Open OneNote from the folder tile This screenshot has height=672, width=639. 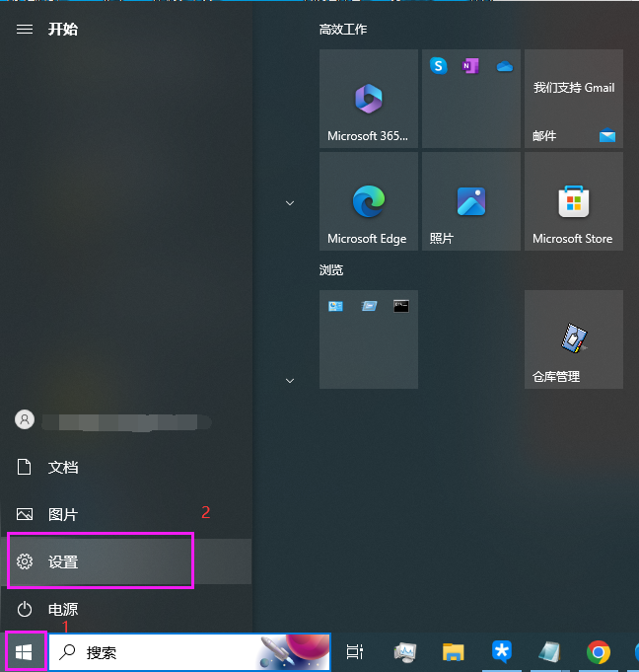(x=470, y=66)
